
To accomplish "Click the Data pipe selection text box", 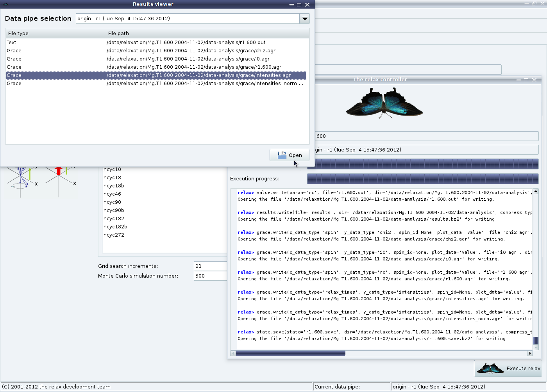I will [188, 18].
